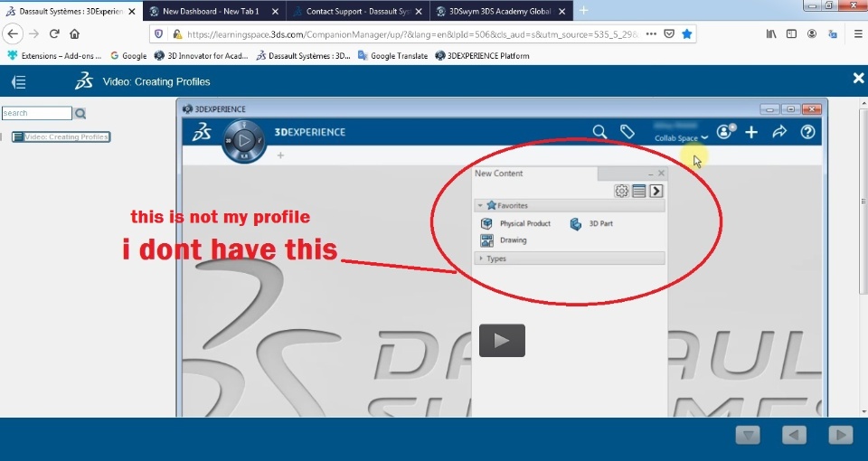The width and height of the screenshot is (868, 461).
Task: Reload the page
Action: pos(54,33)
